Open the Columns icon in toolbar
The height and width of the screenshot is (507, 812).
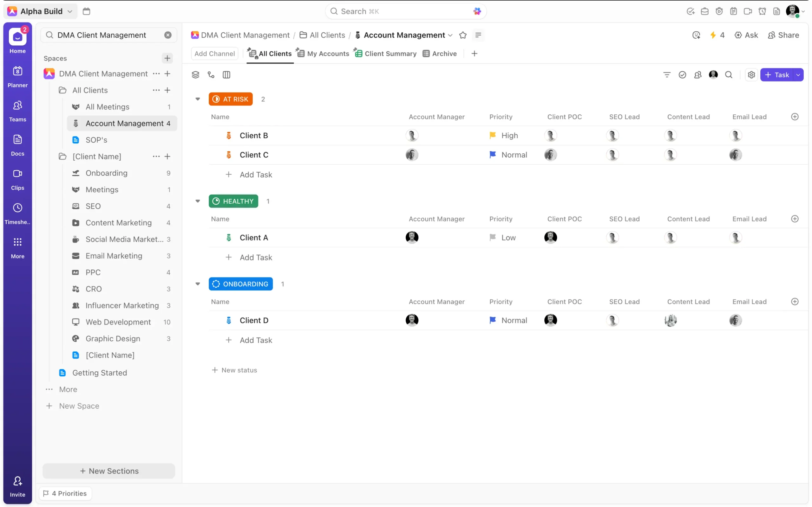(226, 75)
